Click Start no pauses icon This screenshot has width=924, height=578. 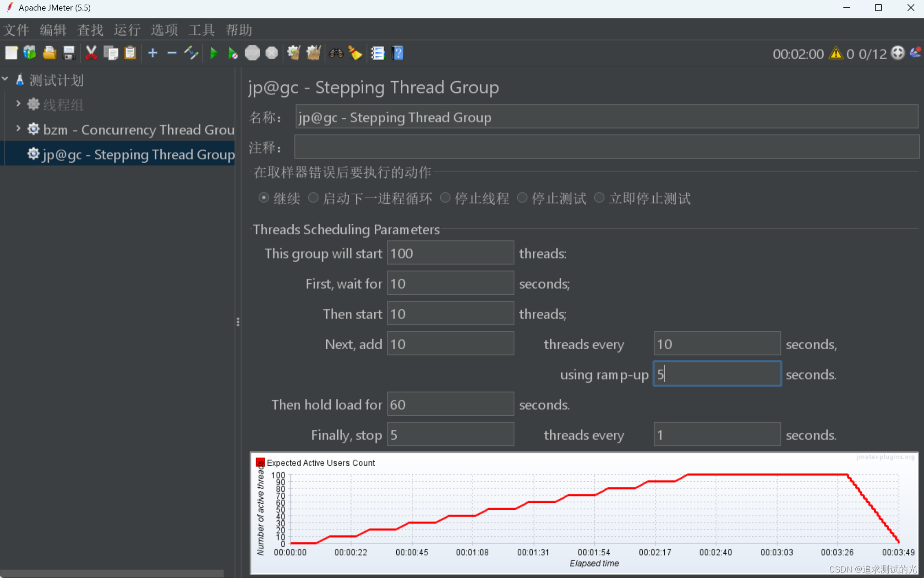233,53
